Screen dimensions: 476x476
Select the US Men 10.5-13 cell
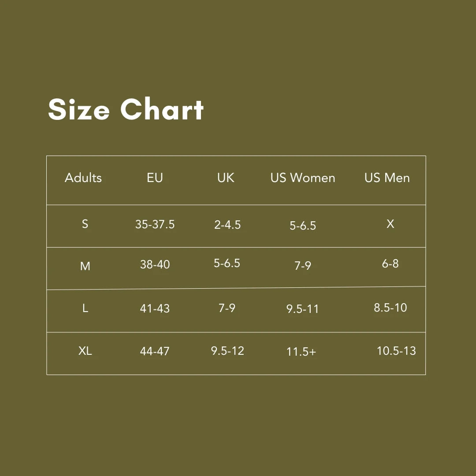(x=396, y=351)
